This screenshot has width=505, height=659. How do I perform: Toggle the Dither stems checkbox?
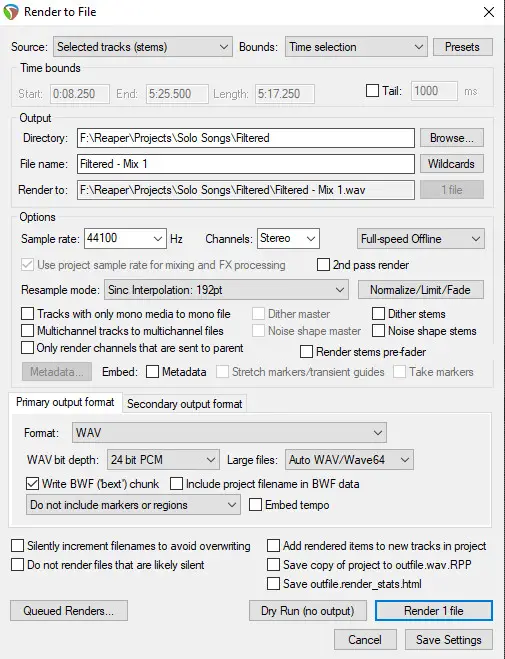pyautogui.click(x=378, y=314)
